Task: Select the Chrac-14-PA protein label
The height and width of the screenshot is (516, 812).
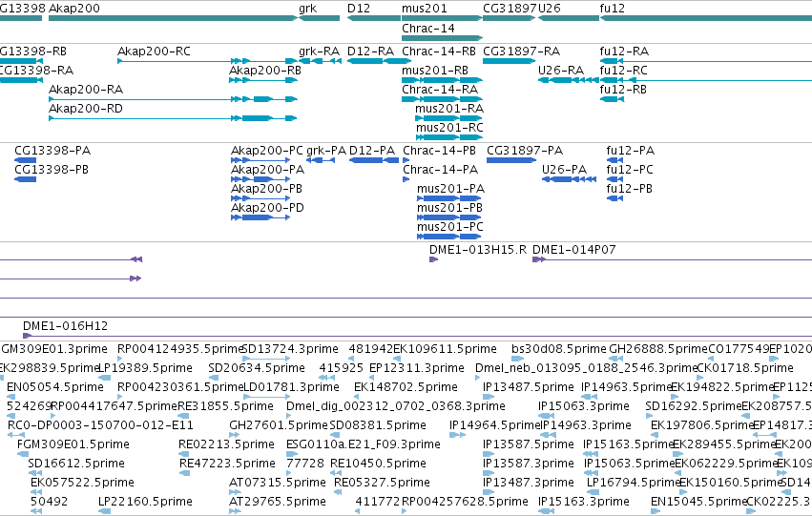Action: click(x=440, y=170)
